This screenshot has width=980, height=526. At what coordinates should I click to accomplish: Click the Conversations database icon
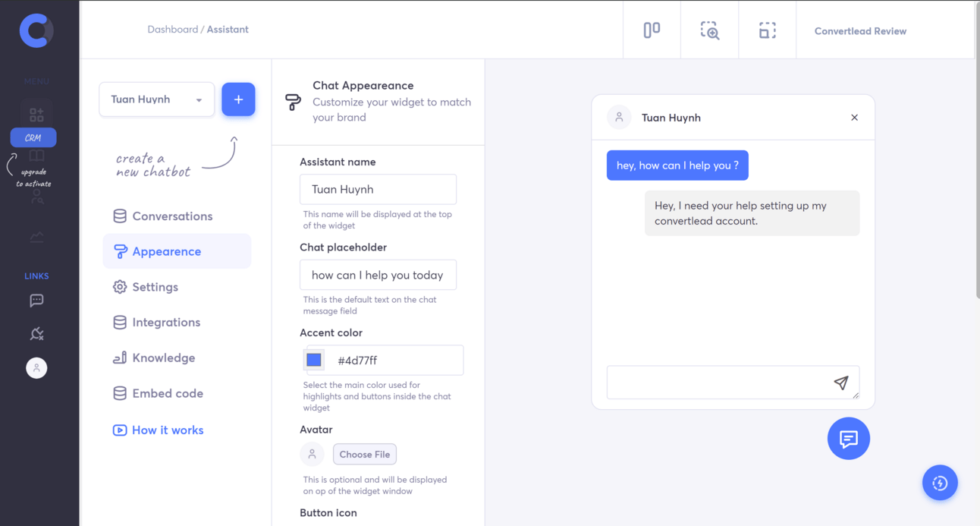coord(120,216)
